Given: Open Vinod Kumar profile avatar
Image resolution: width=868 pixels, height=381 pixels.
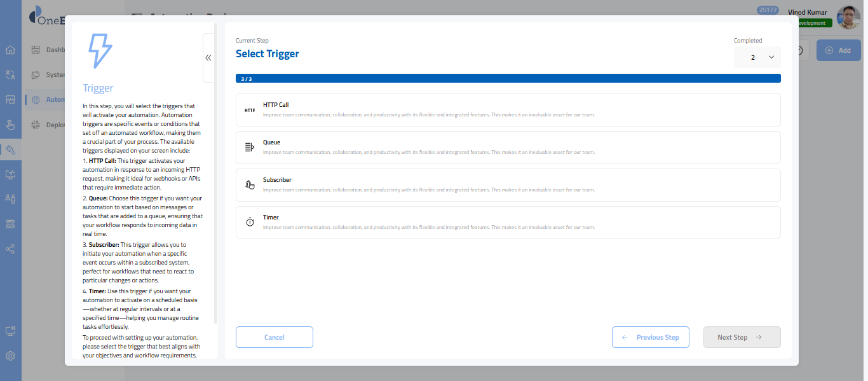Looking at the screenshot, I should coord(848,18).
